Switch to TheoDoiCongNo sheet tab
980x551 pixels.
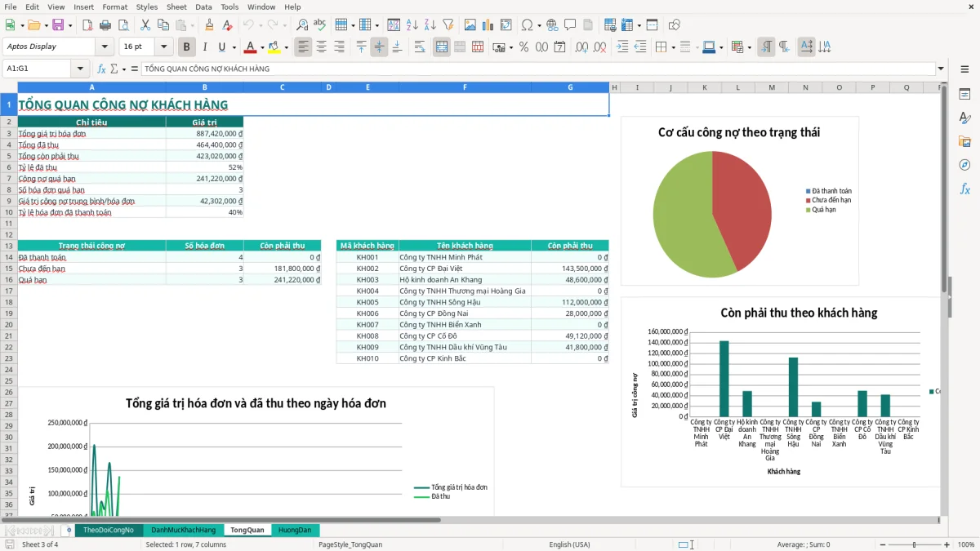(x=109, y=530)
